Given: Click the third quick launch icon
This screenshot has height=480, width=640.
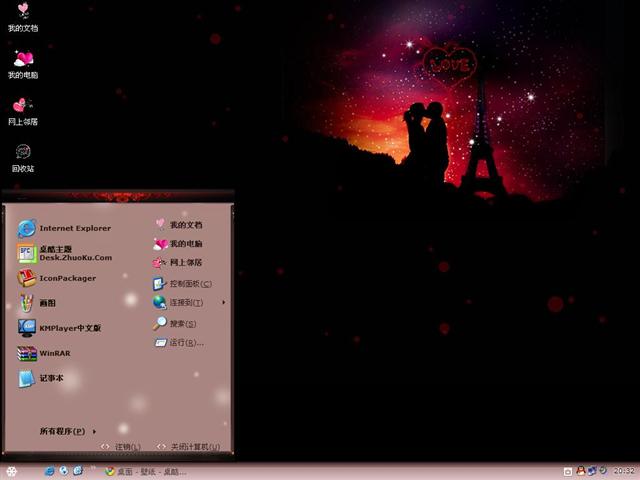Looking at the screenshot, I should pyautogui.click(x=78, y=471).
